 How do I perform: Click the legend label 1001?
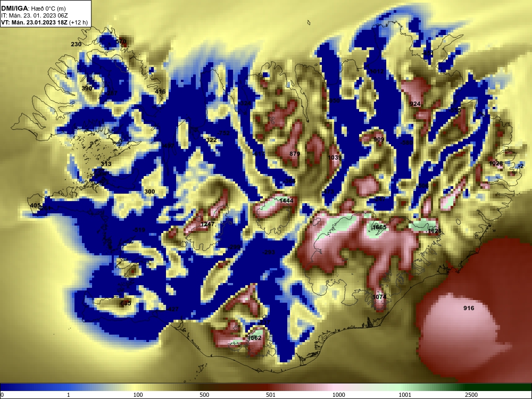pyautogui.click(x=405, y=395)
